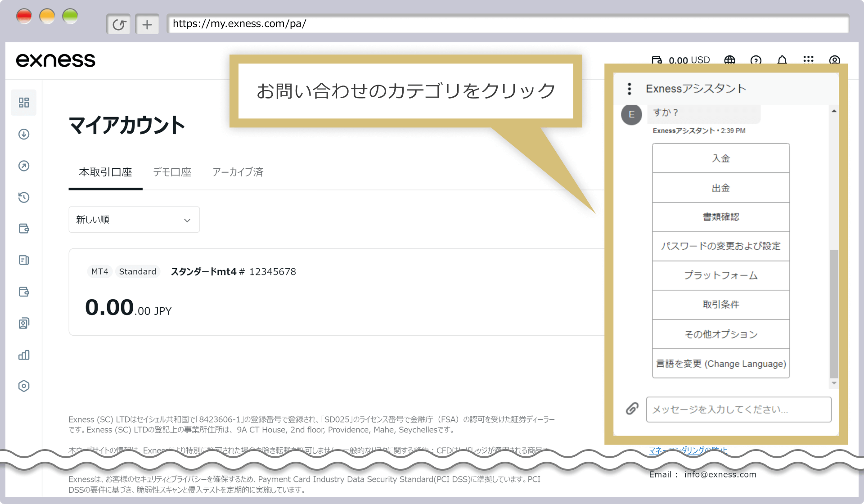Viewport: 864px width, 504px height.
Task: Open the deposit download-arrow sidebar icon
Action: pyautogui.click(x=24, y=134)
